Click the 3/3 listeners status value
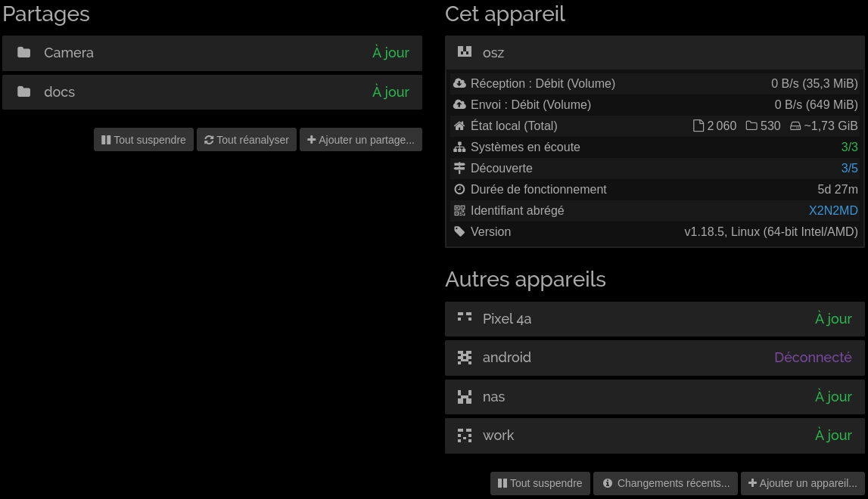 tap(849, 147)
